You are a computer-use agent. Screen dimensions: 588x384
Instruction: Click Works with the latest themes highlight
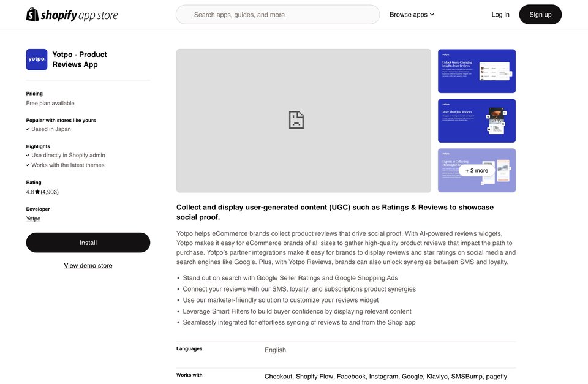(x=68, y=165)
